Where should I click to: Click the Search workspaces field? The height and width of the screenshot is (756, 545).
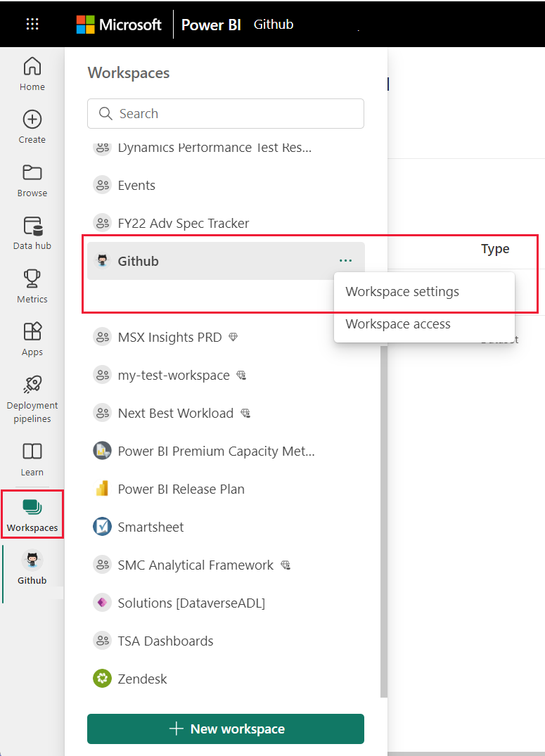click(226, 114)
